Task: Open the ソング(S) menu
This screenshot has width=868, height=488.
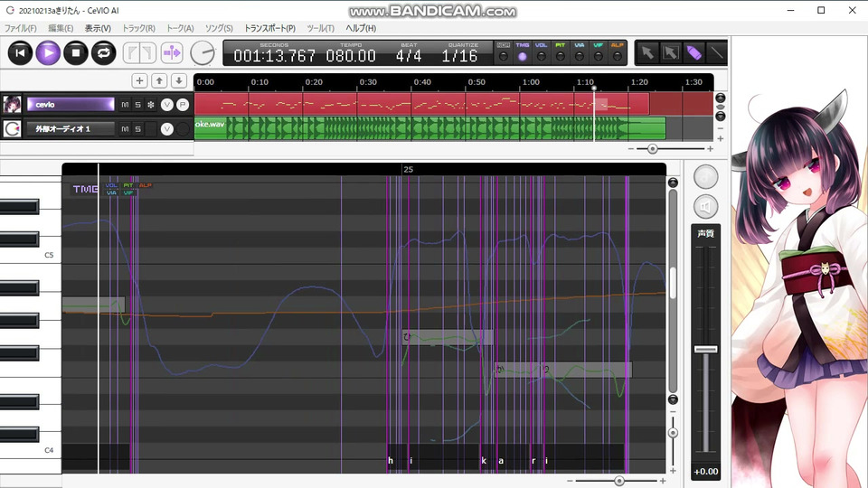Action: (x=219, y=28)
